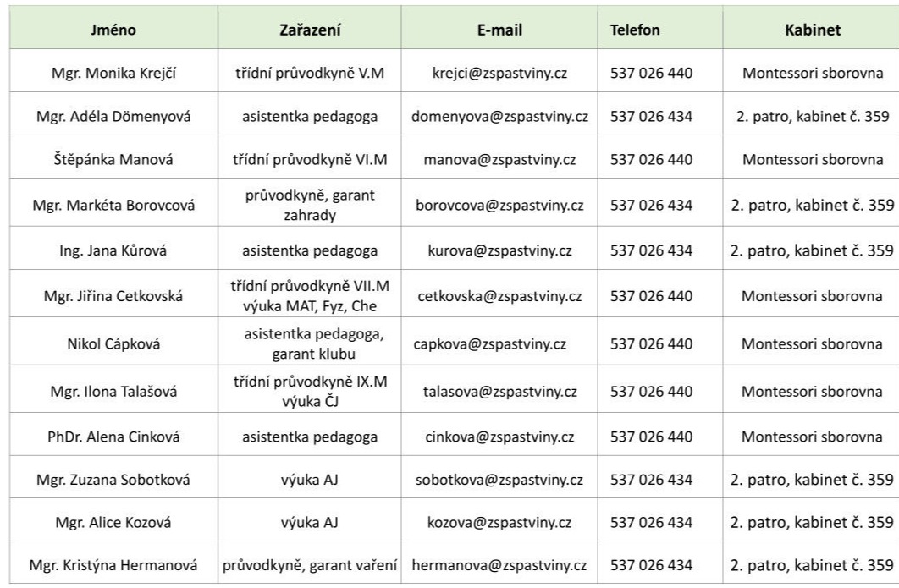Click the capkova@zspastviny.cz address
Image resolution: width=899 pixels, height=588 pixels.
[x=489, y=343]
